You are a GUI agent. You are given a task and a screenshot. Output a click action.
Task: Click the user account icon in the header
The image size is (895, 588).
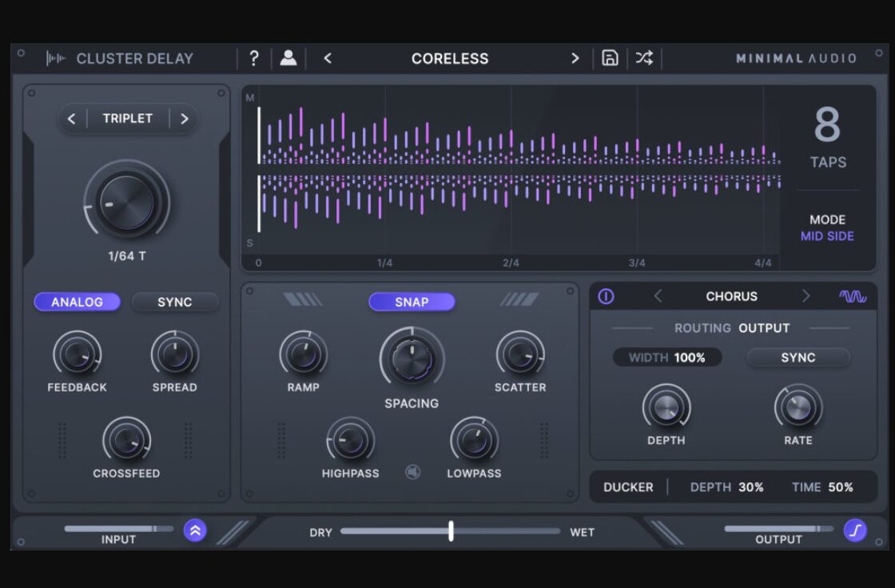click(289, 58)
